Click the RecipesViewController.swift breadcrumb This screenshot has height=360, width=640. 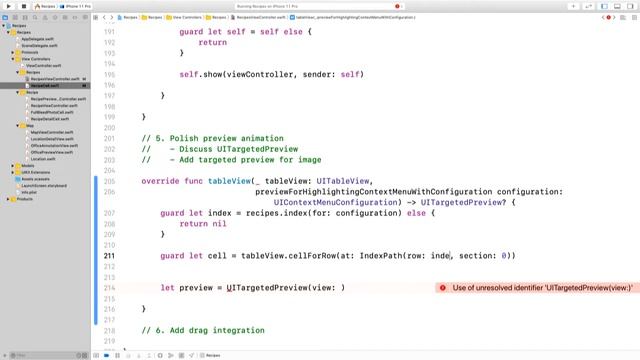(258, 18)
